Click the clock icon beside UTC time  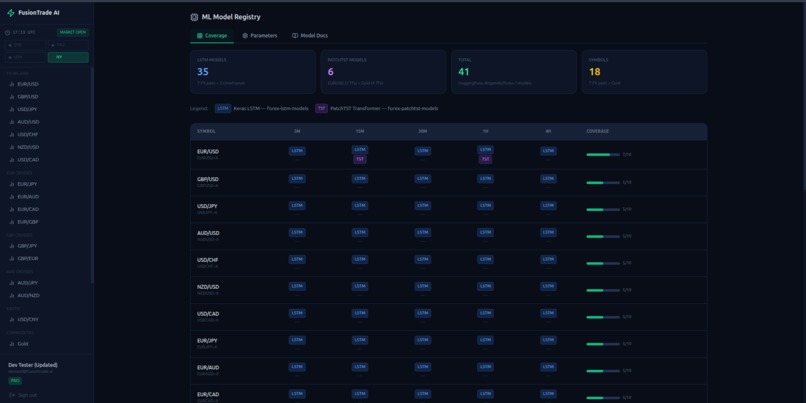[8, 32]
